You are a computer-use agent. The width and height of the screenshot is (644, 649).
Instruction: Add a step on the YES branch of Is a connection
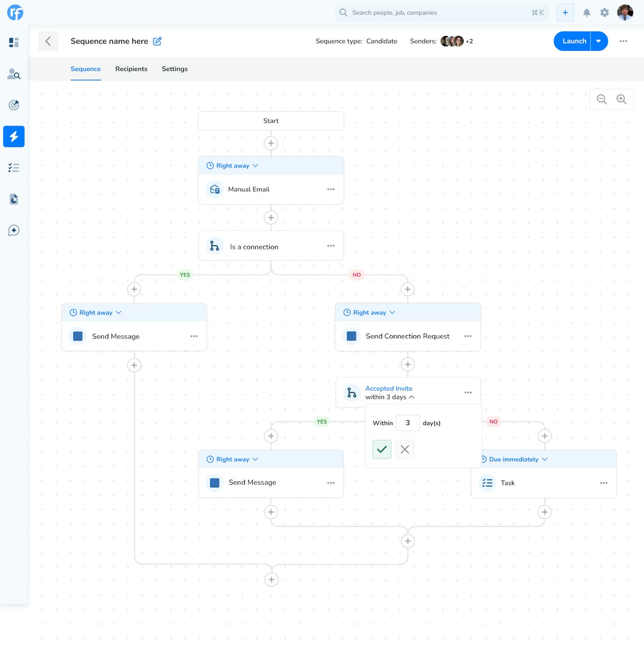(x=134, y=289)
